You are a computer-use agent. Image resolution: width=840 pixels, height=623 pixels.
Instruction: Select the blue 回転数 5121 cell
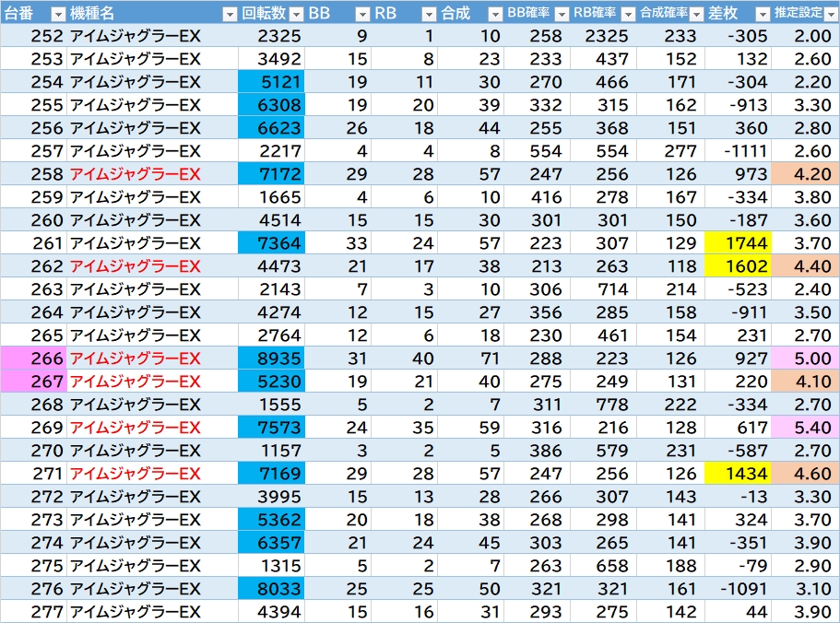pos(271,82)
